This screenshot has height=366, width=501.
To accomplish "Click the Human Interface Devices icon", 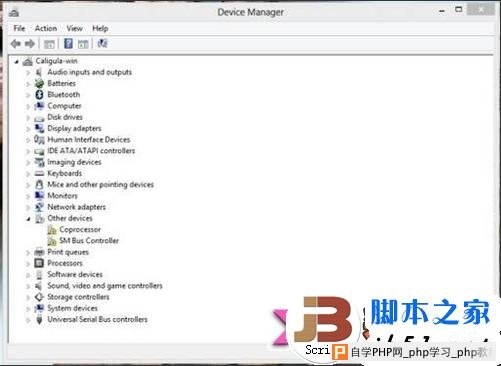I will pos(39,140).
